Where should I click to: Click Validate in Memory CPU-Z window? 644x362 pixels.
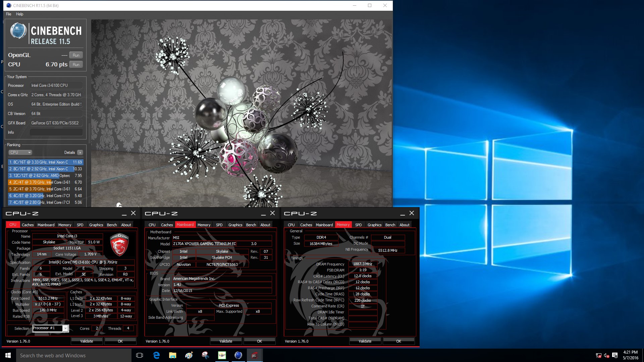pos(365,341)
